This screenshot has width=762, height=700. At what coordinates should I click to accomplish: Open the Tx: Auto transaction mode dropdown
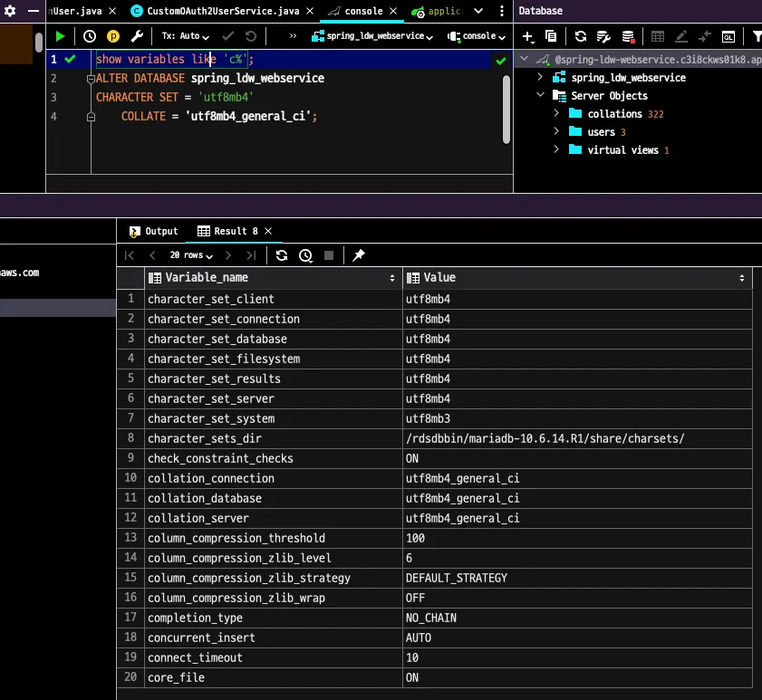pyautogui.click(x=185, y=36)
